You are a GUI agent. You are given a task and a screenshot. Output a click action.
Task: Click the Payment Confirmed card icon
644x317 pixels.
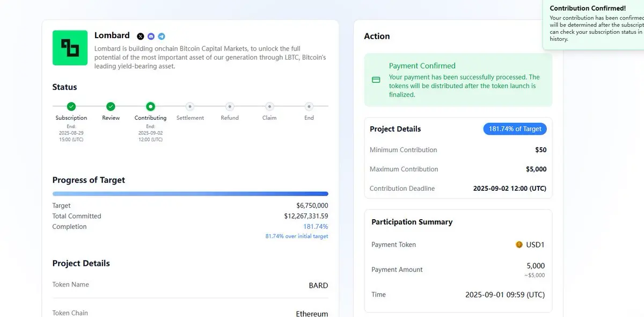click(x=376, y=80)
